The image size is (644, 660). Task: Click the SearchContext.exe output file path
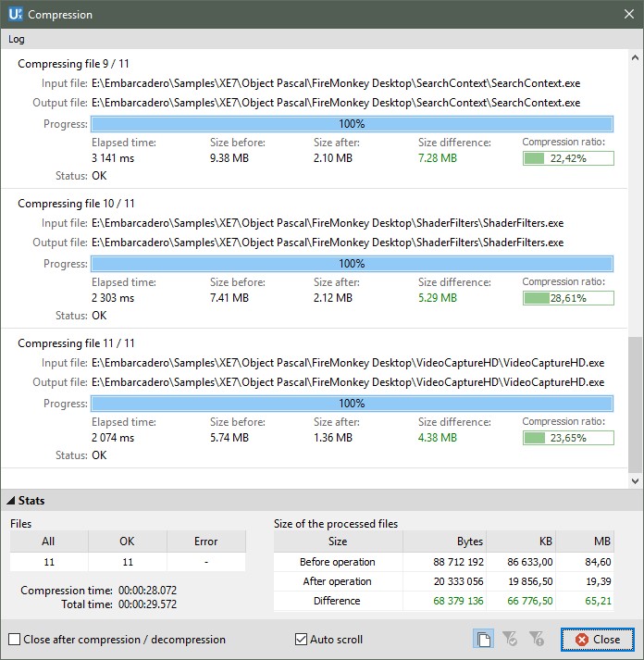(336, 103)
